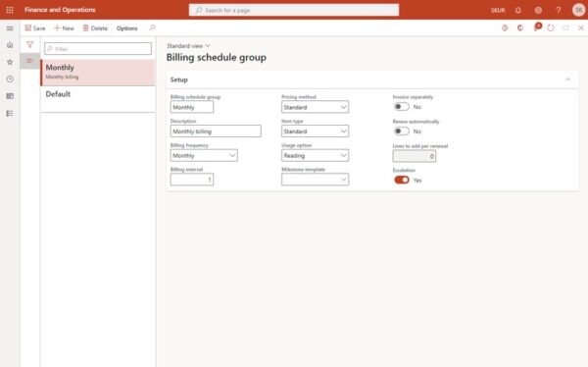Open the Home icon in sidebar
Viewport: 588px width, 367px height.
point(10,45)
